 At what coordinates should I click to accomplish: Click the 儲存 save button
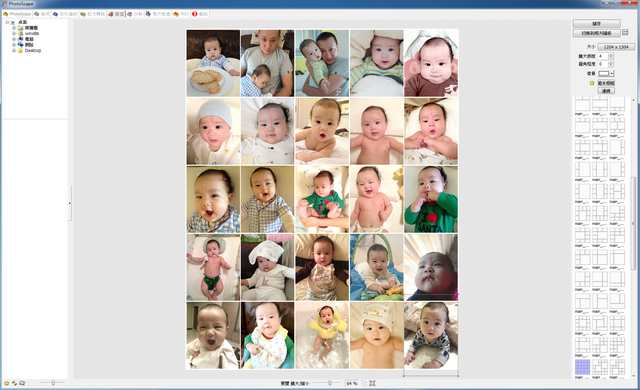point(596,24)
